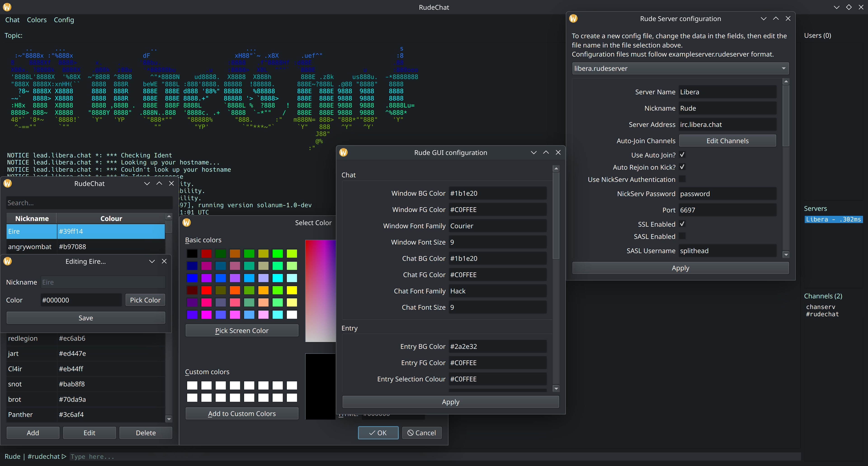This screenshot has width=868, height=466.
Task: Shade the Rude GUI configuration window with up chevron
Action: pos(546,152)
